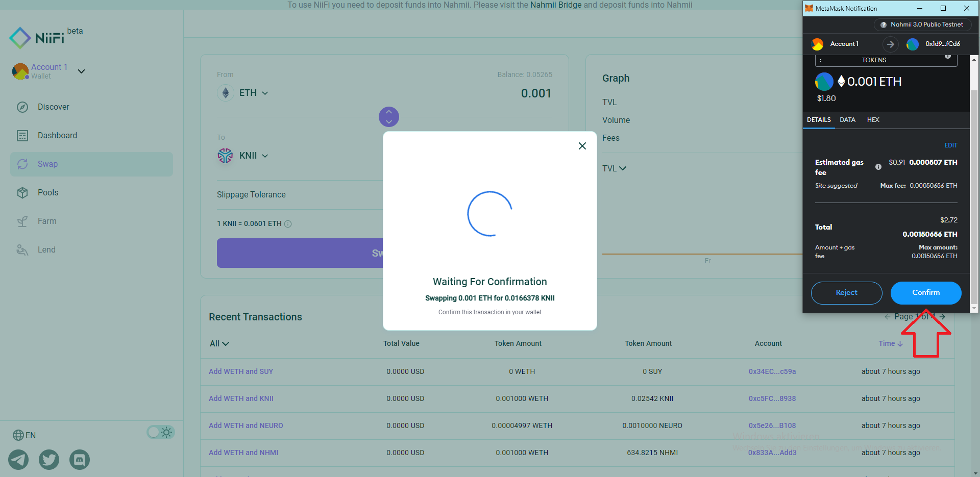Switch to the DATA tab in MetaMask

(x=847, y=120)
